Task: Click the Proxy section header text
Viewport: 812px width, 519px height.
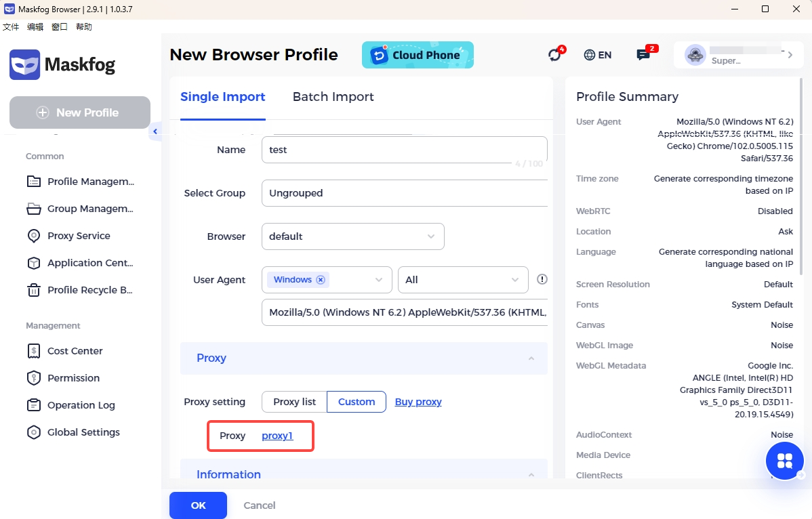Action: [x=211, y=358]
